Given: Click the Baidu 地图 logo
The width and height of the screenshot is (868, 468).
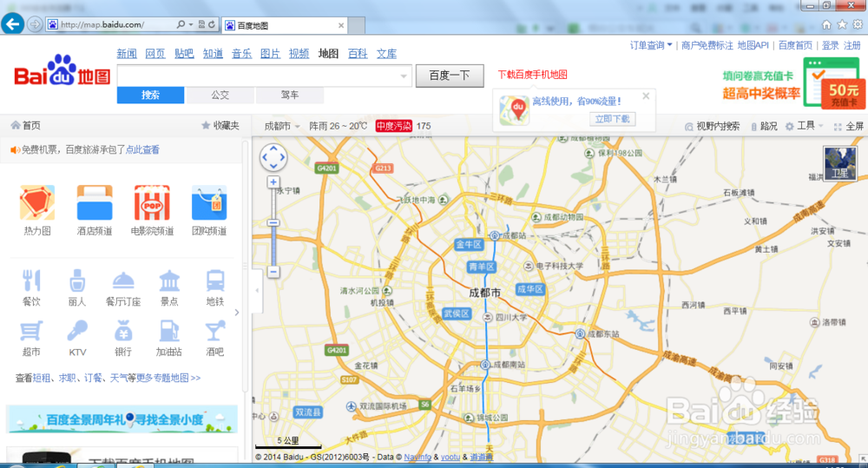Looking at the screenshot, I should [62, 71].
